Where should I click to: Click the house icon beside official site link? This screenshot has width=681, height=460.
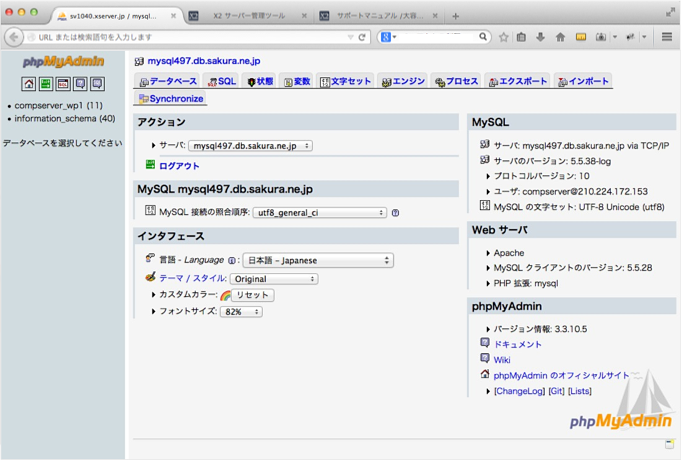485,374
